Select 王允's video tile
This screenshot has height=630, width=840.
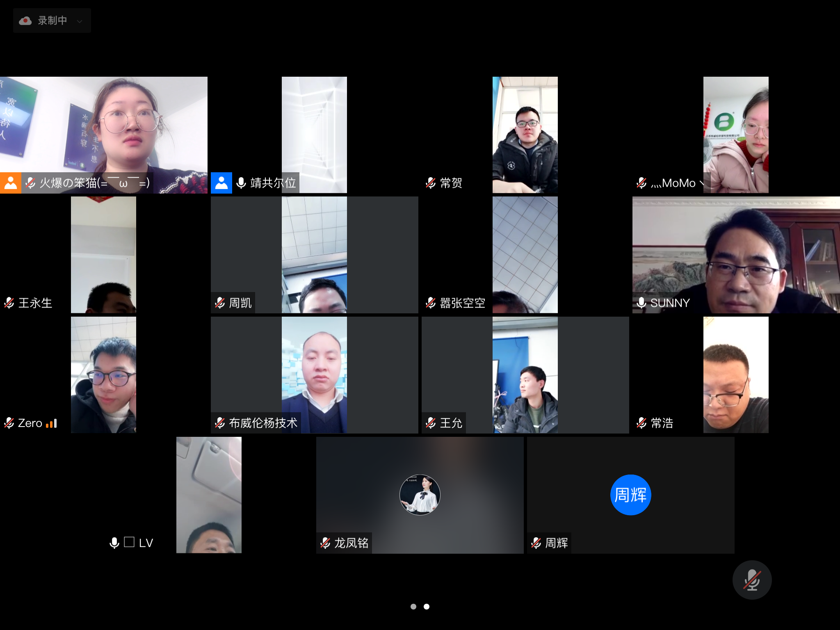[525, 374]
